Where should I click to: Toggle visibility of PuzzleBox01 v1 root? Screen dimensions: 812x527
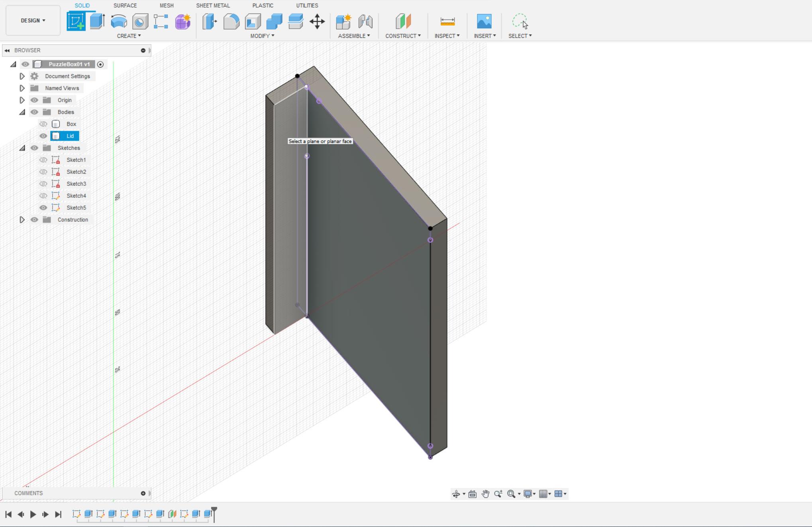(25, 64)
